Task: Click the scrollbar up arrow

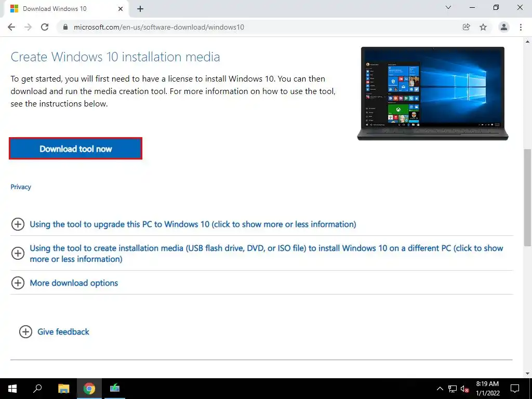Action: 527,42
